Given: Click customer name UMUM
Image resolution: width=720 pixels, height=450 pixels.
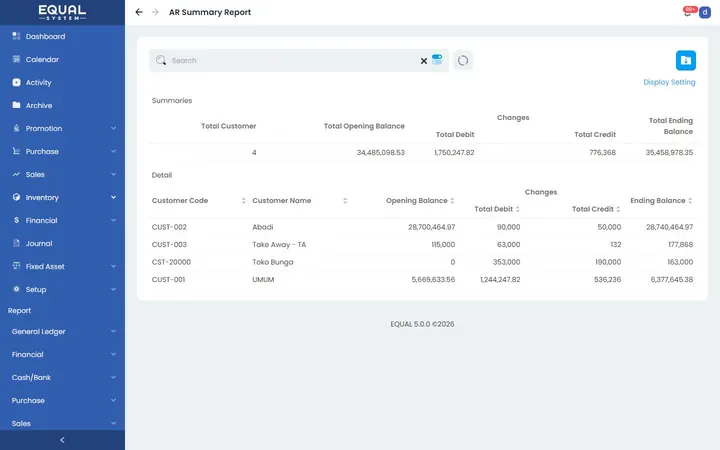Looking at the screenshot, I should [x=263, y=279].
